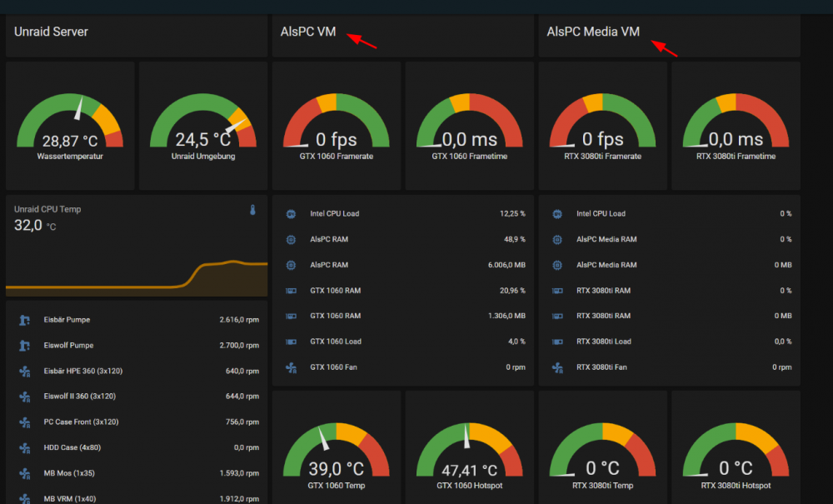Image resolution: width=833 pixels, height=504 pixels.
Task: Click the AlsPC RAM value 6.006,0 MB
Action: [506, 265]
